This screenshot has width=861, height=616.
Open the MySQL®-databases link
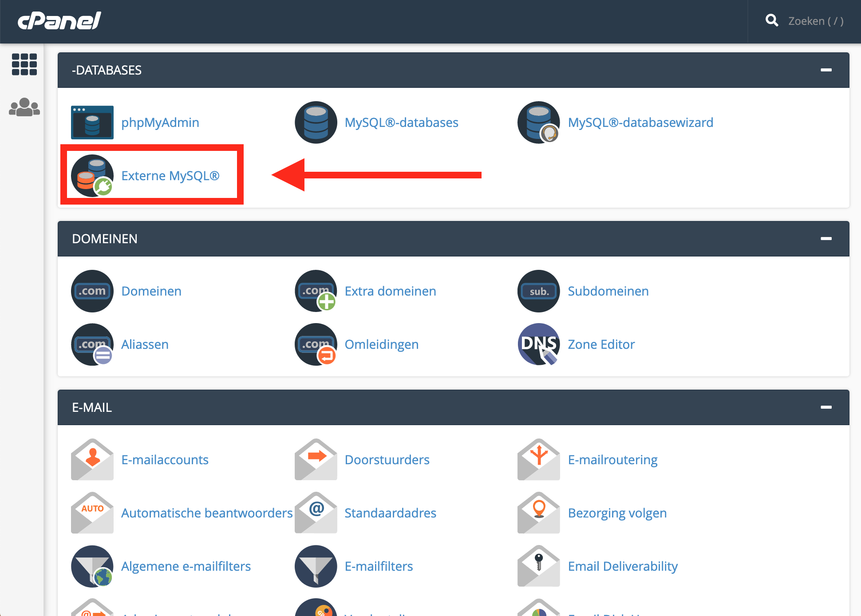(402, 122)
